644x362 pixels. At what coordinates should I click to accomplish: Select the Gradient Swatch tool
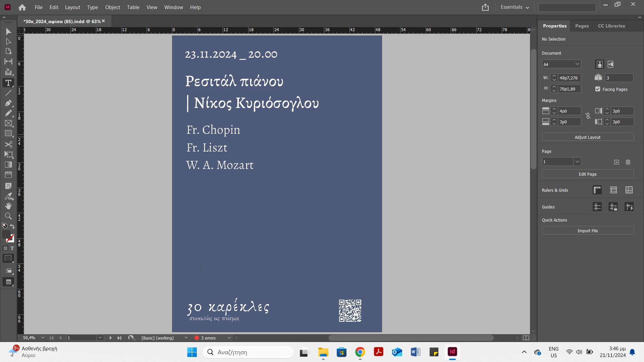pos(8,165)
